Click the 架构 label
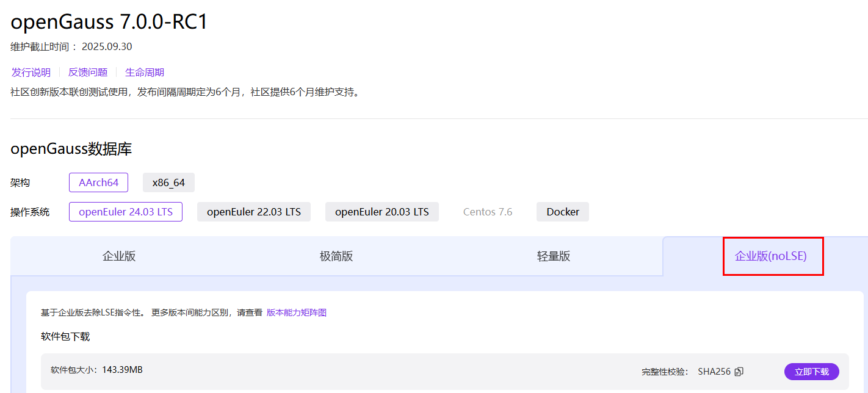This screenshot has height=393, width=868. pos(20,182)
